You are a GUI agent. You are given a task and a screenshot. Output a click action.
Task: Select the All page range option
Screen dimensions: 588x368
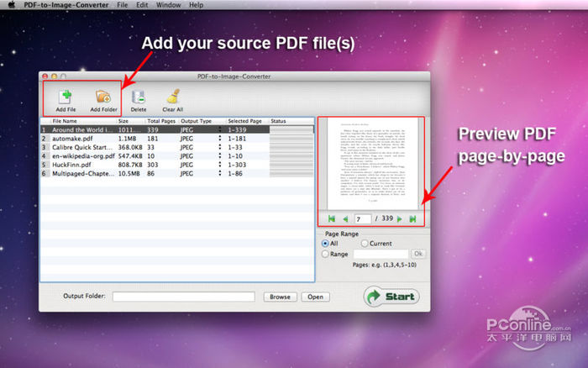(x=325, y=244)
